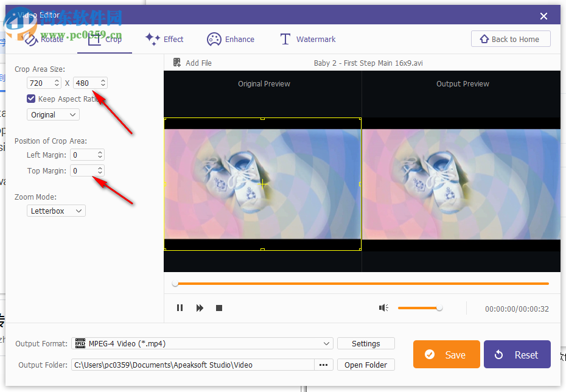Screen dimensions: 566x392
Task: Mute audio using the speaker icon
Action: (383, 308)
